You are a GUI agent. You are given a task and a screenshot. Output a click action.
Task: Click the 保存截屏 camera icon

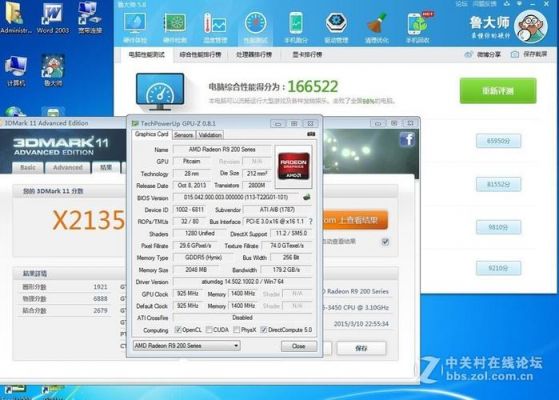pos(514,54)
